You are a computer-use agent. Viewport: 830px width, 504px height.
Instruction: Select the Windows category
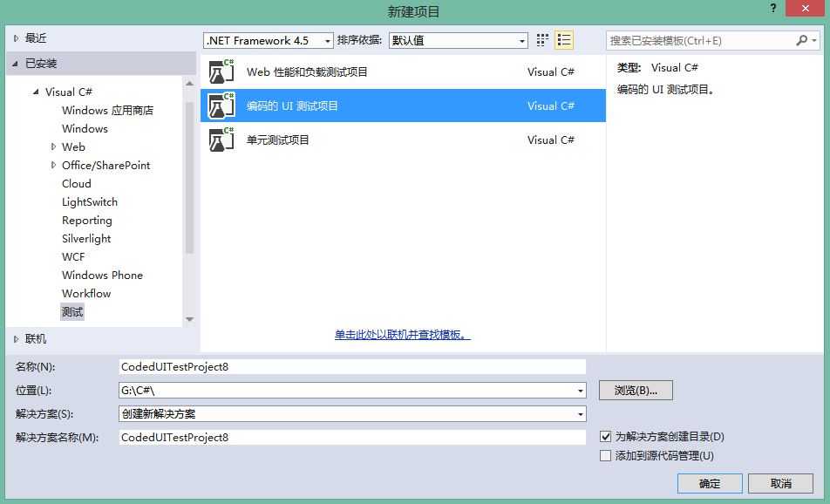(85, 129)
